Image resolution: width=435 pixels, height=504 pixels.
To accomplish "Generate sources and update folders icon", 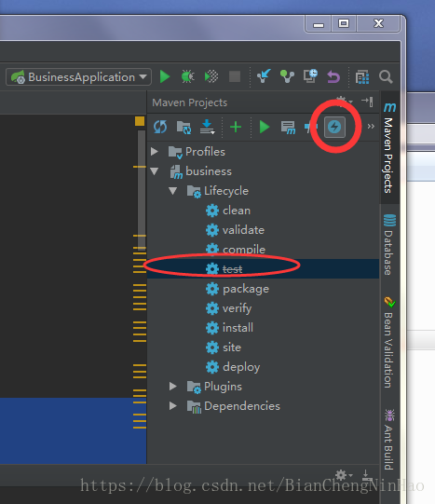I will 184,128.
